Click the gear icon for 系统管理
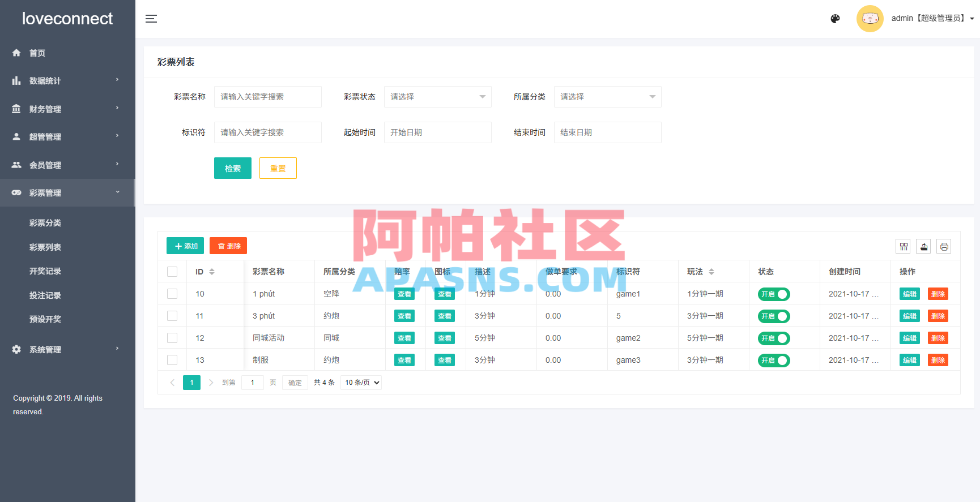Screen dimensions: 980x502 (16, 349)
